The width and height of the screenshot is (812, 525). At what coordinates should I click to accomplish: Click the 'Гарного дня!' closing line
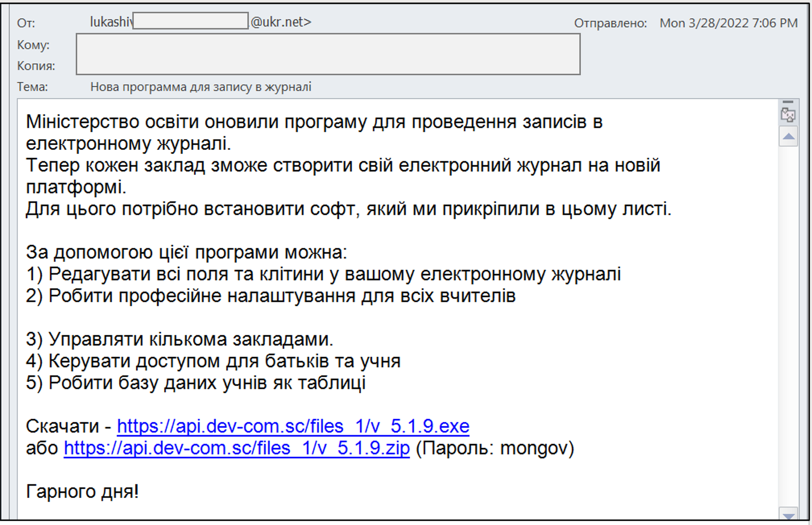(82, 492)
